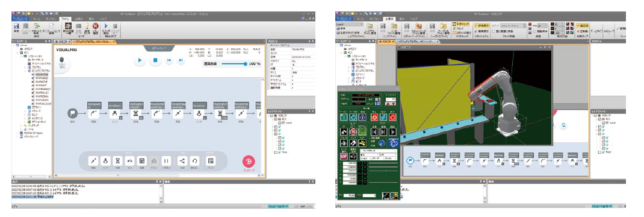
Task: Pick the Pallet grid block from palette
Action: pyautogui.click(x=211, y=161)
